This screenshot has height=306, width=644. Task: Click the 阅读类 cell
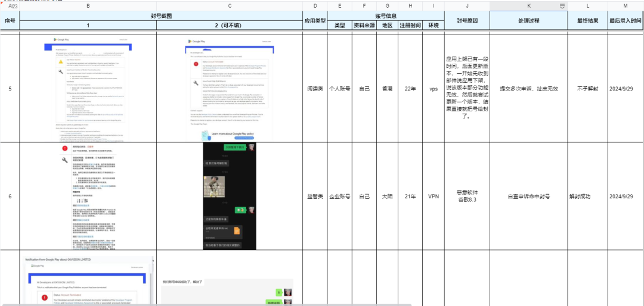(315, 89)
